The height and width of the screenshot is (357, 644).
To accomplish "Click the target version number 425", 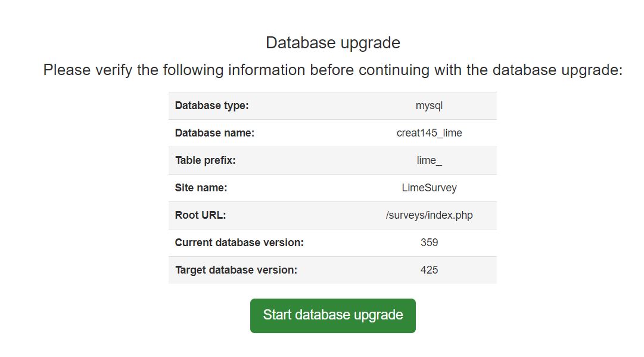I will click(x=429, y=270).
